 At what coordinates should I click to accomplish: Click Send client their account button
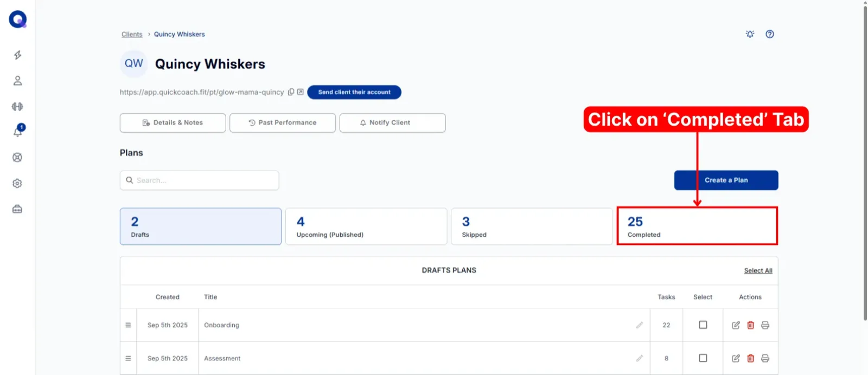point(354,92)
